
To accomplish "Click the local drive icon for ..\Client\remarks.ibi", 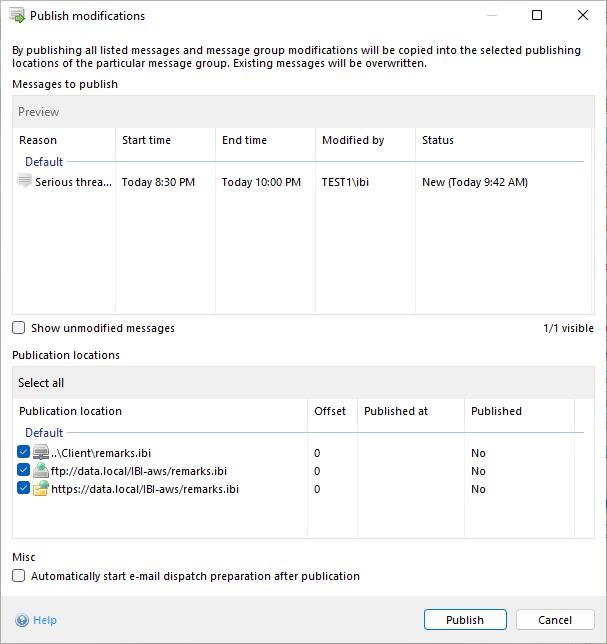I will 41,453.
